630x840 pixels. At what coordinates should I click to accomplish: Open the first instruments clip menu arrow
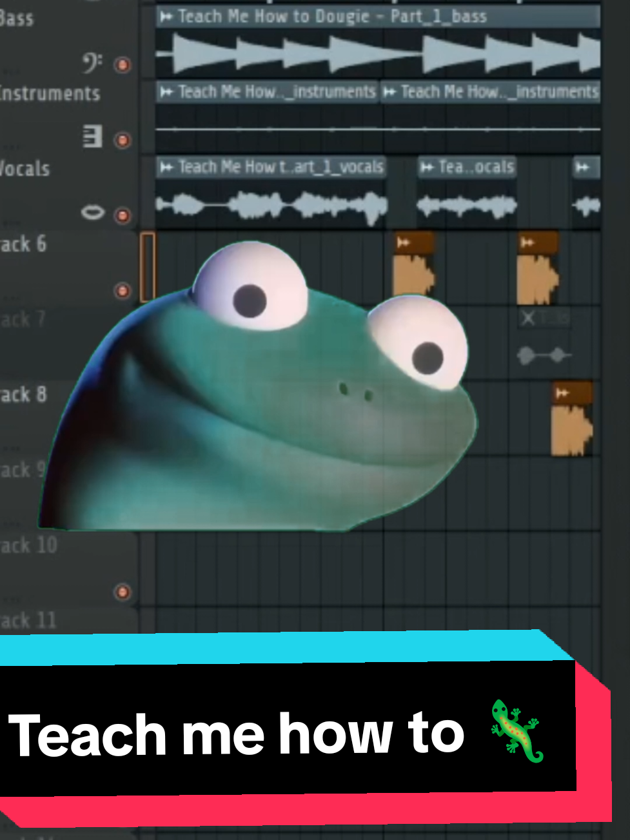(x=166, y=92)
